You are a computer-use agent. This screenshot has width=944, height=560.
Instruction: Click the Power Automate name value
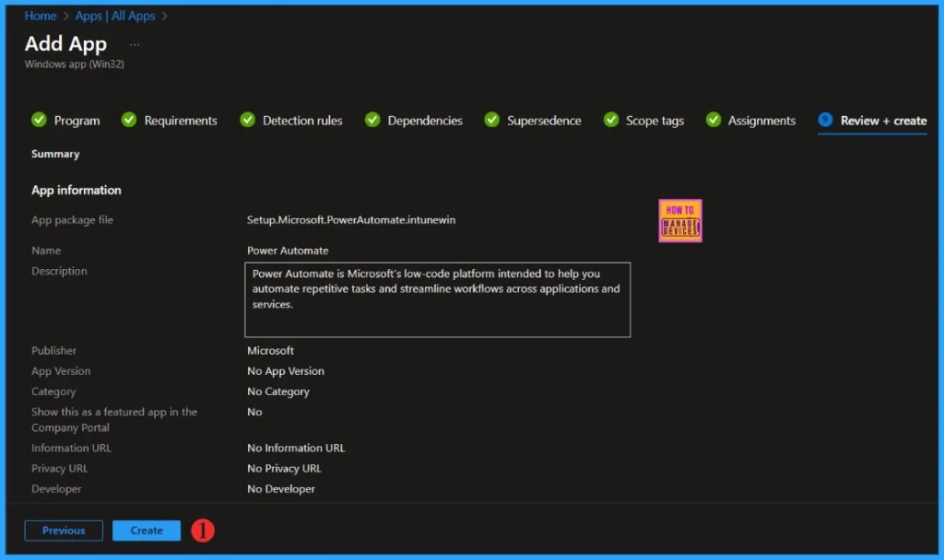tap(288, 251)
